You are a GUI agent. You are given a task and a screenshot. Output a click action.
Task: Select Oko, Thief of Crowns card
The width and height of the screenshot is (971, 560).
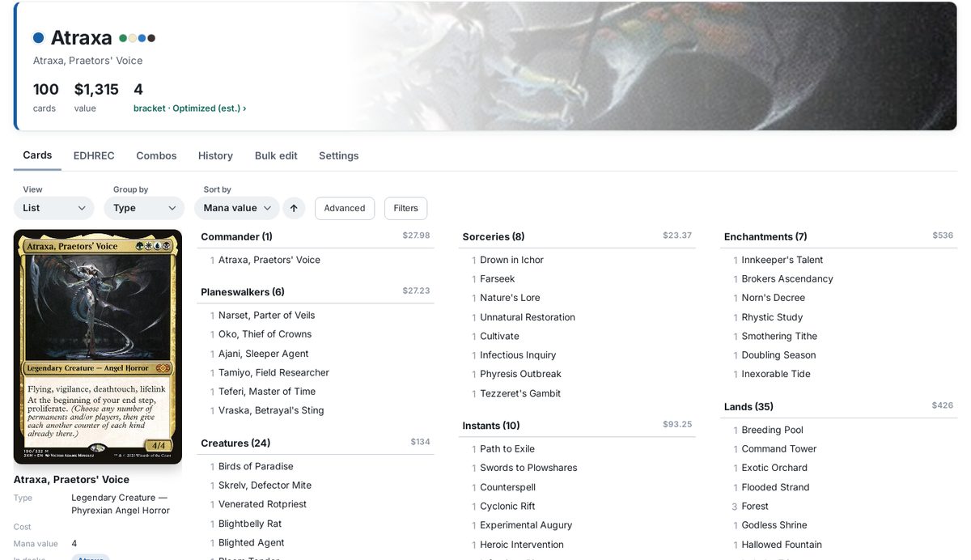coord(265,334)
